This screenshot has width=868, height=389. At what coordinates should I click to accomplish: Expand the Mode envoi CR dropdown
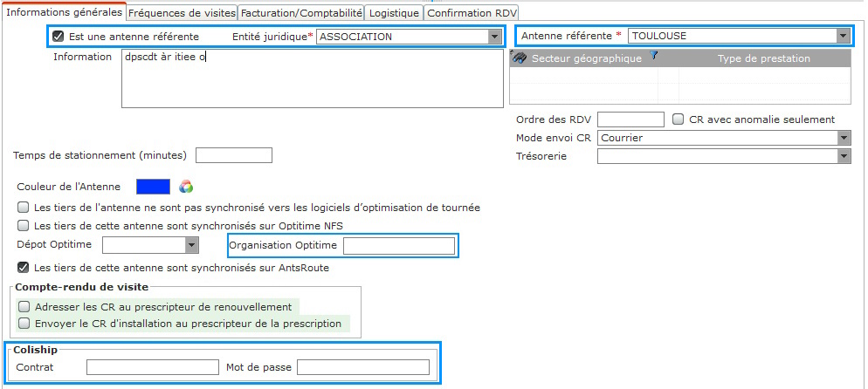(x=844, y=138)
